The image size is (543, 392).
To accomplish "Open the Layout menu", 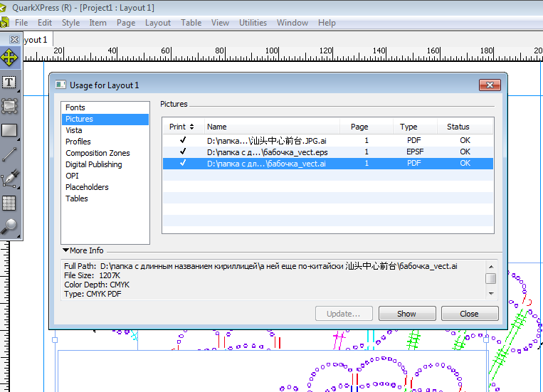I will coord(157,23).
